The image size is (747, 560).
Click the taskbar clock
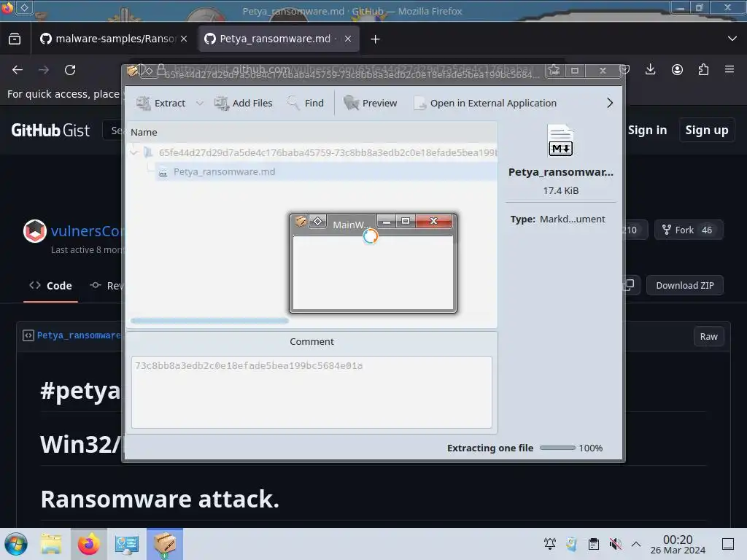(678, 544)
